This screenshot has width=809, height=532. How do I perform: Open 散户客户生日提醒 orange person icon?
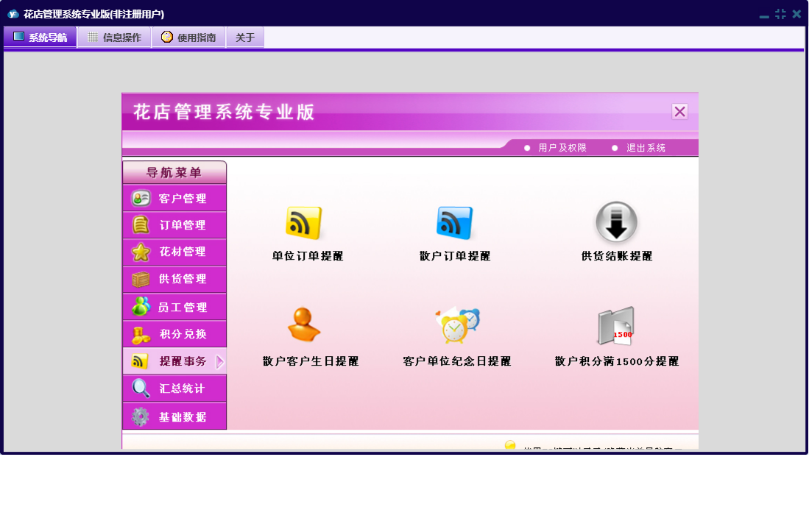[303, 325]
